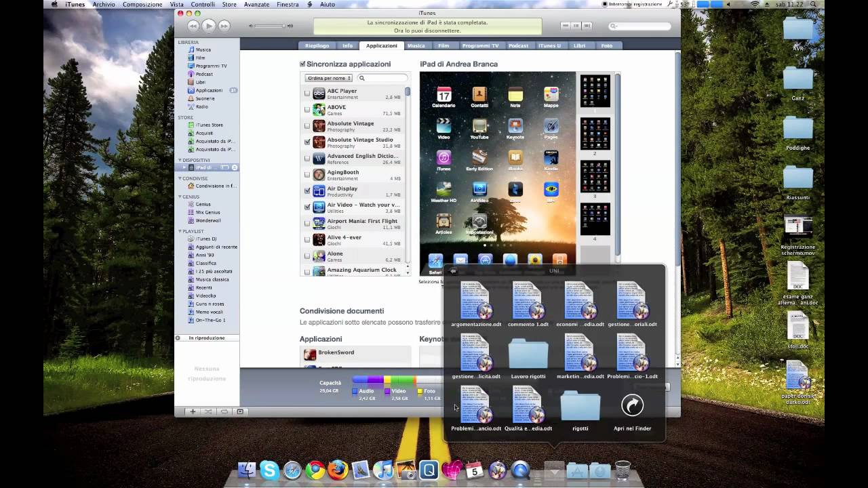Image resolution: width=868 pixels, height=488 pixels.
Task: Open the Trash in the Dock
Action: coord(623,470)
